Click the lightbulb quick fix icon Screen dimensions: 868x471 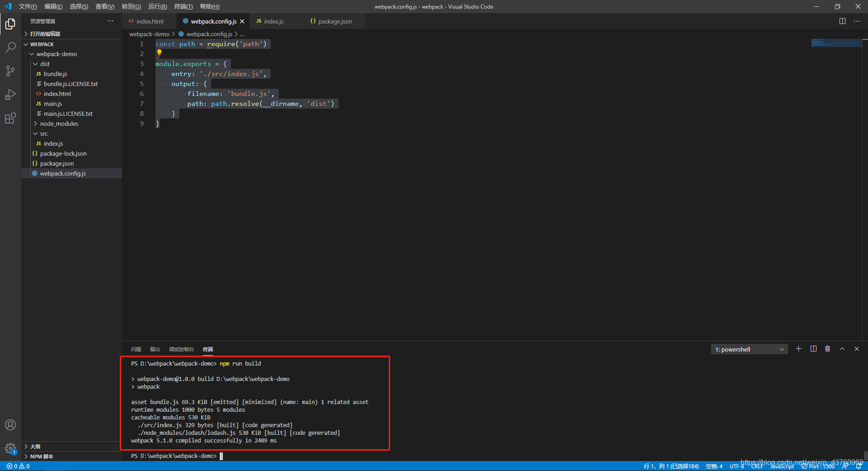click(x=159, y=52)
